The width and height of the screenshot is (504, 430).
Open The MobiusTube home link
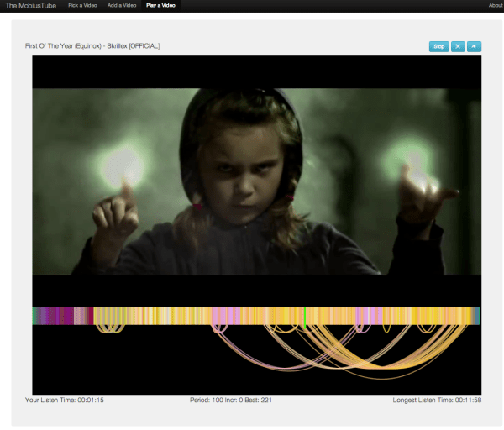click(x=31, y=6)
